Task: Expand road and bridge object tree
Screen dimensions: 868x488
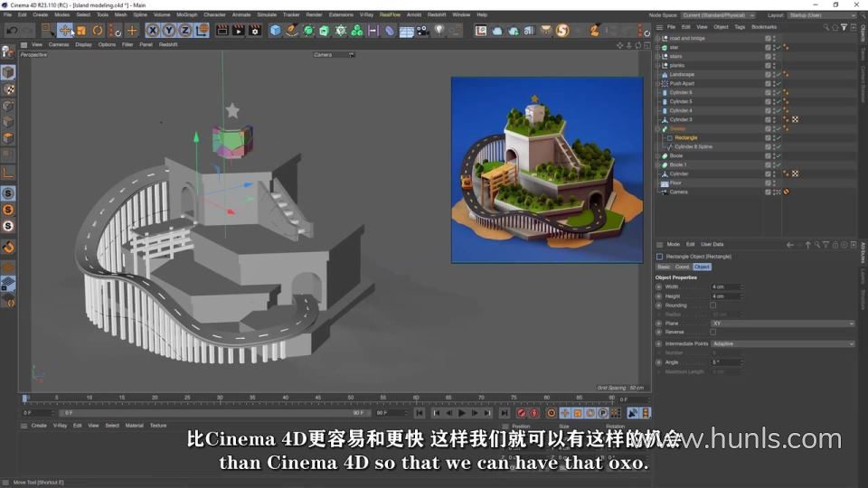Action: (658, 38)
